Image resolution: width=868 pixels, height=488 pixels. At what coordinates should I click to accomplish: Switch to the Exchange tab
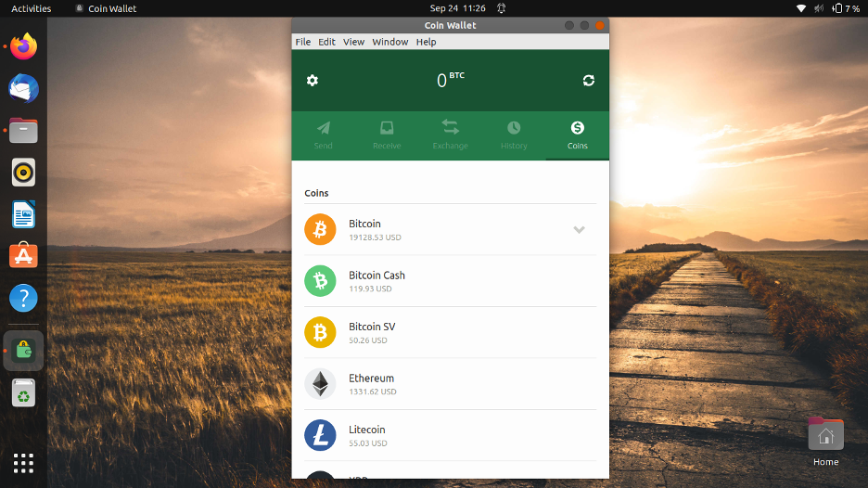tap(450, 135)
